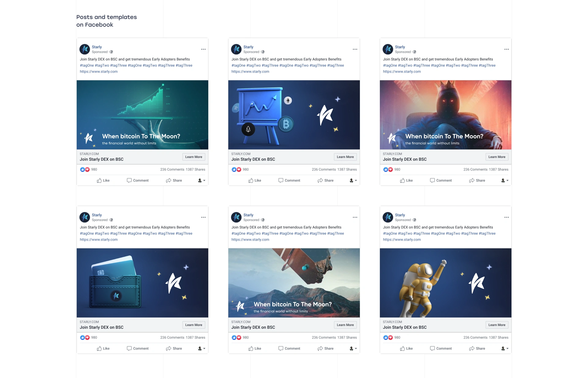Screen dimensions: 588x378
Task: Open three-dot options on crowned king post
Action: (507, 49)
